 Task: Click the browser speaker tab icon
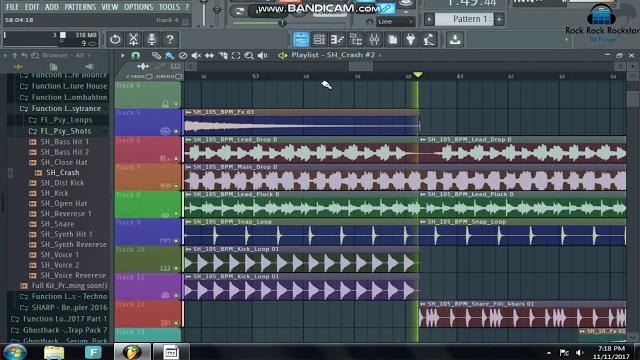[x=89, y=67]
